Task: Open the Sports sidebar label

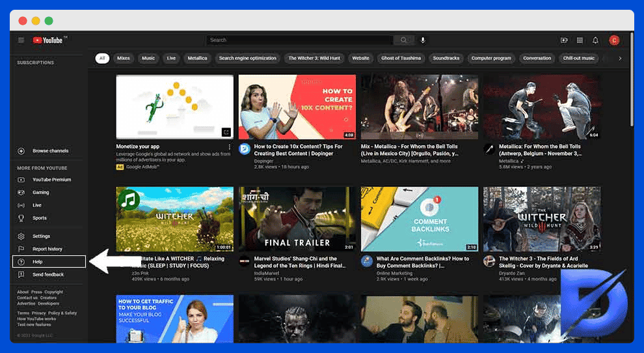Action: (40, 218)
